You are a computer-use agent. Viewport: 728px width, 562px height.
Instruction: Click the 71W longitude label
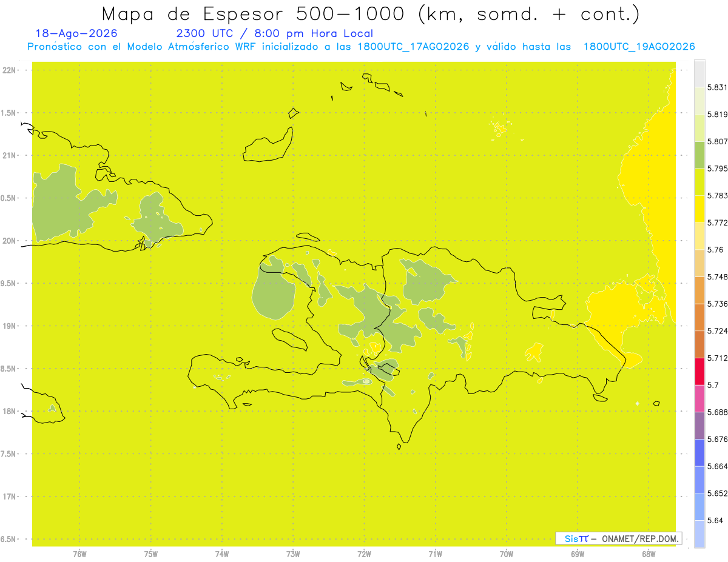click(435, 554)
